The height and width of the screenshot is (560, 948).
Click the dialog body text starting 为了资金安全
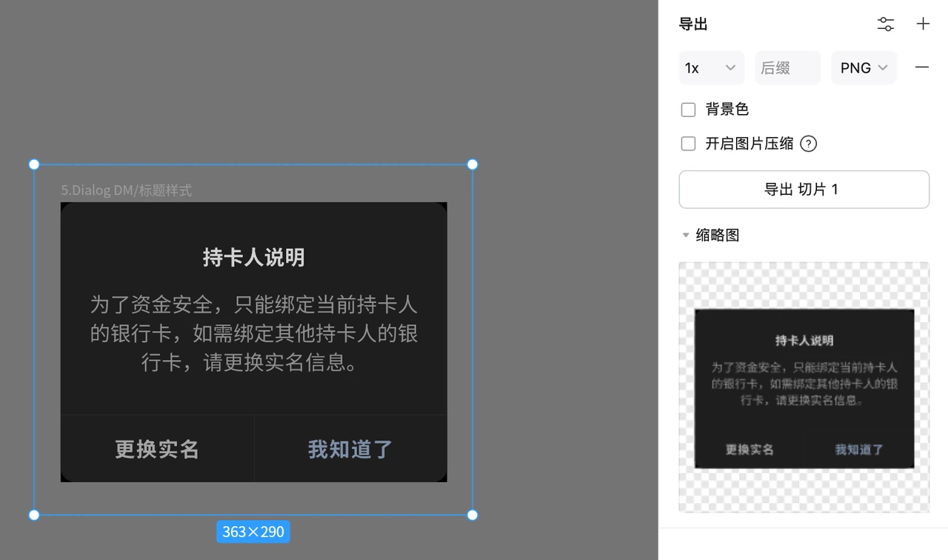click(254, 333)
